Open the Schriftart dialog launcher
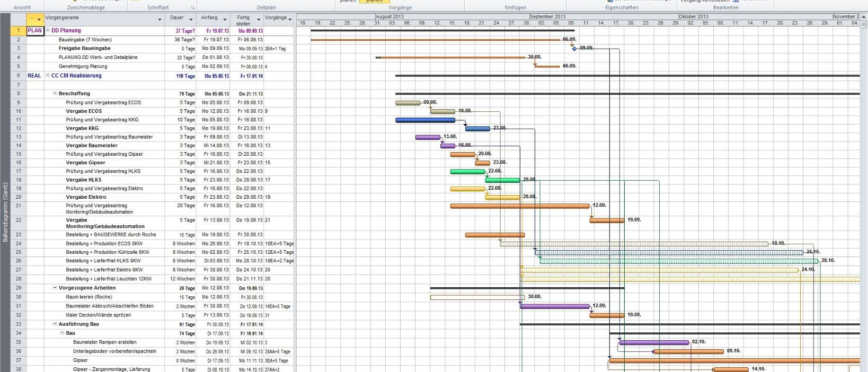868x372 pixels. (x=193, y=8)
